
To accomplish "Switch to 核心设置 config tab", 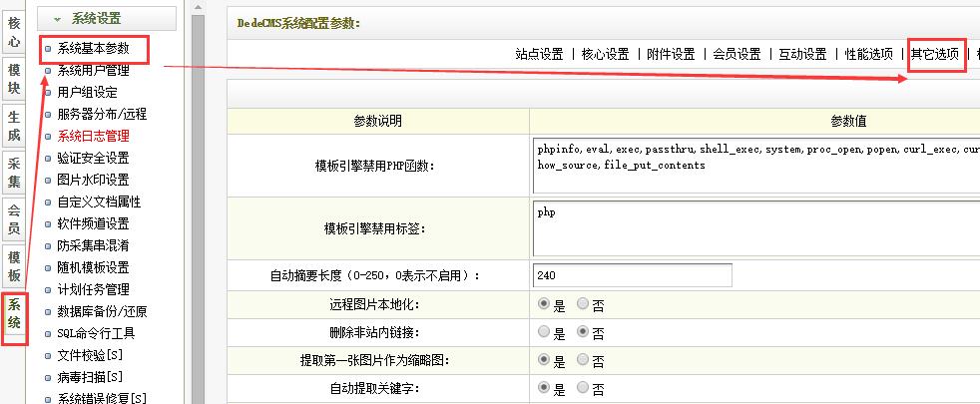I will pos(605,54).
